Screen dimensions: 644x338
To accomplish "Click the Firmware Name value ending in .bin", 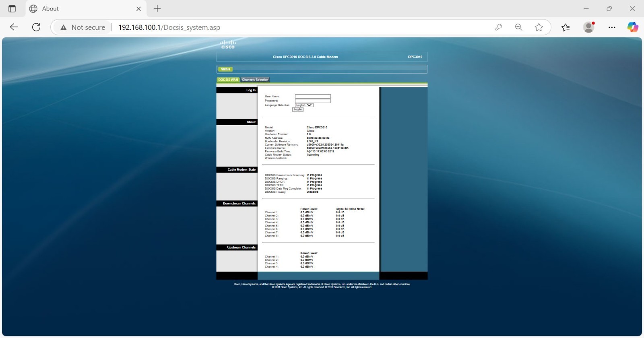I will [328, 148].
